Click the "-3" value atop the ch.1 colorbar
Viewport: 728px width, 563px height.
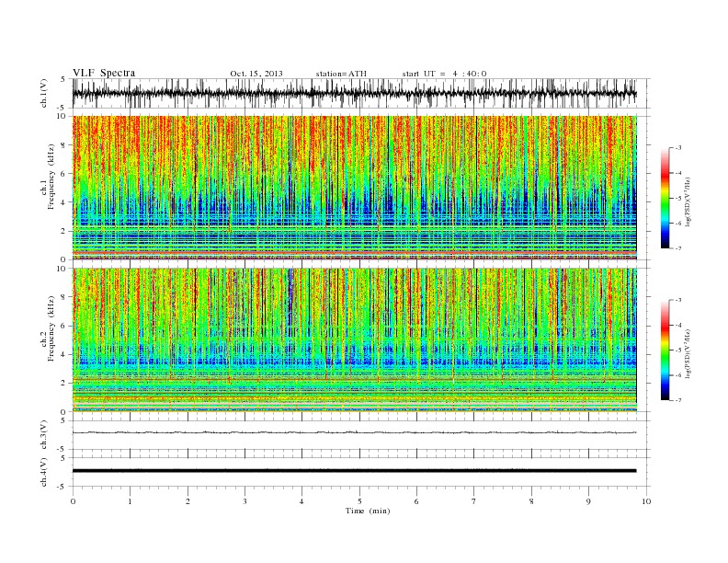click(678, 148)
